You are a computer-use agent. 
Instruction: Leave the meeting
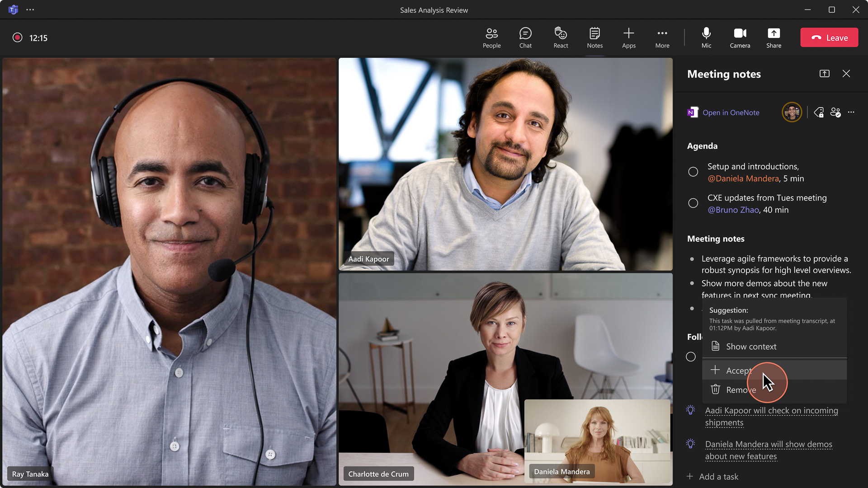[829, 38]
